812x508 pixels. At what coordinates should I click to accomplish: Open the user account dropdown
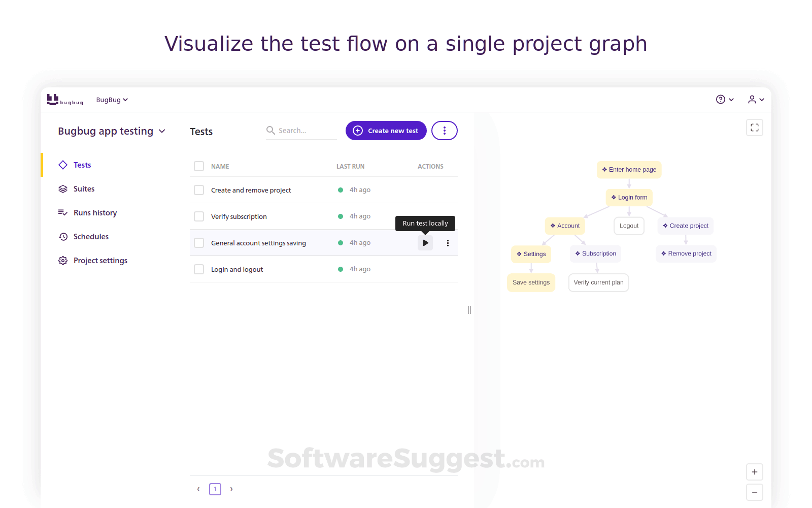(755, 99)
